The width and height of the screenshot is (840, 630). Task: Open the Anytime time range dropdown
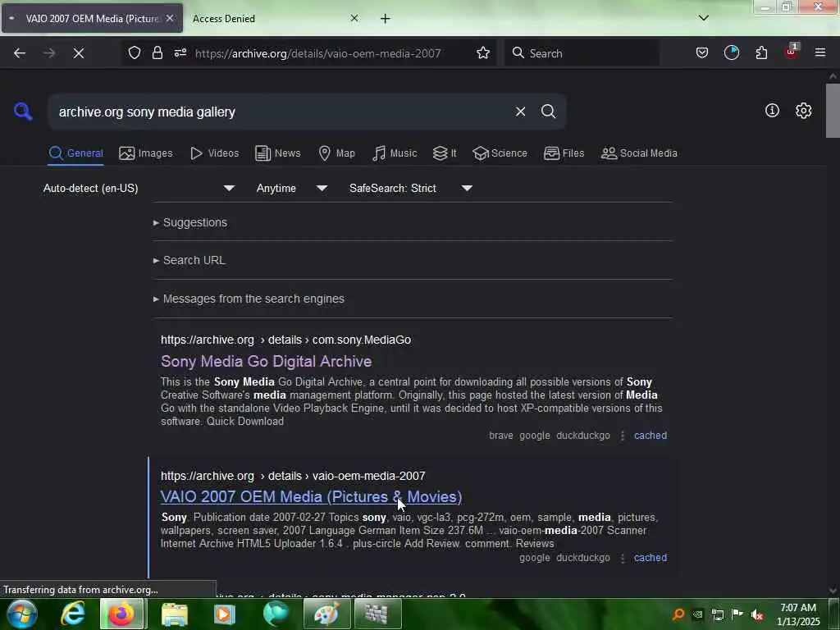tap(291, 188)
